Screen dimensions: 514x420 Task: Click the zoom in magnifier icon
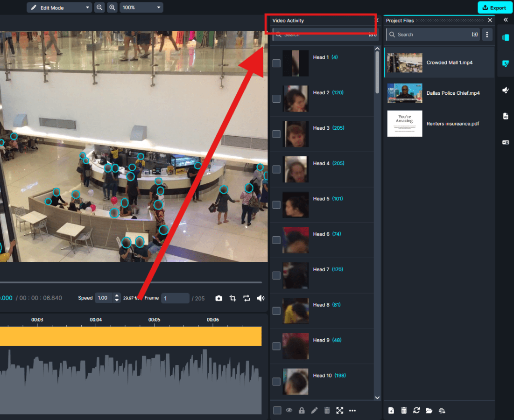pyautogui.click(x=112, y=7)
